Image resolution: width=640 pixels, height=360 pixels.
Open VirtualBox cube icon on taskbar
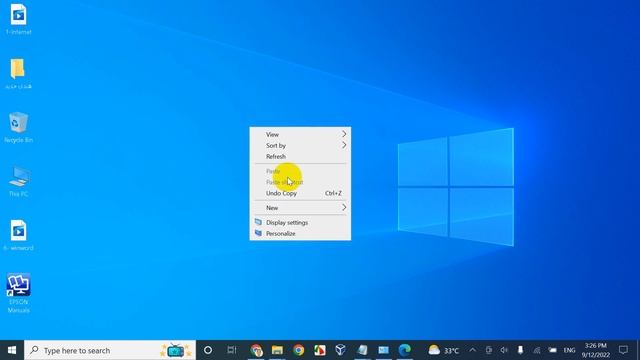tap(340, 350)
